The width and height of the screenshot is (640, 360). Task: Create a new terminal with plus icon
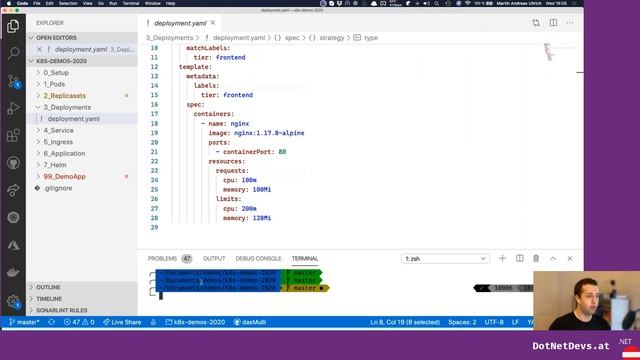point(502,258)
